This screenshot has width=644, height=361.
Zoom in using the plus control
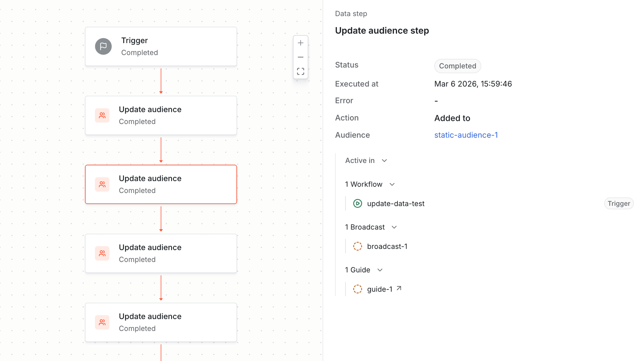click(301, 43)
